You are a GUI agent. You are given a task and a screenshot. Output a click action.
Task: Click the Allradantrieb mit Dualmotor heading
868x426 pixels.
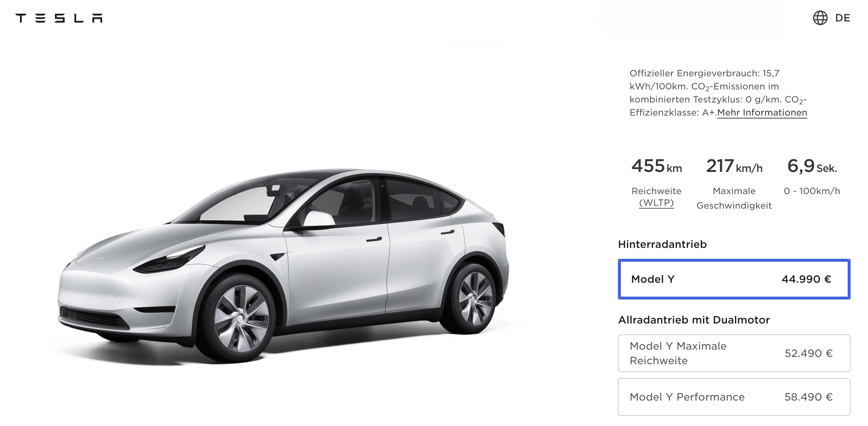tap(694, 320)
